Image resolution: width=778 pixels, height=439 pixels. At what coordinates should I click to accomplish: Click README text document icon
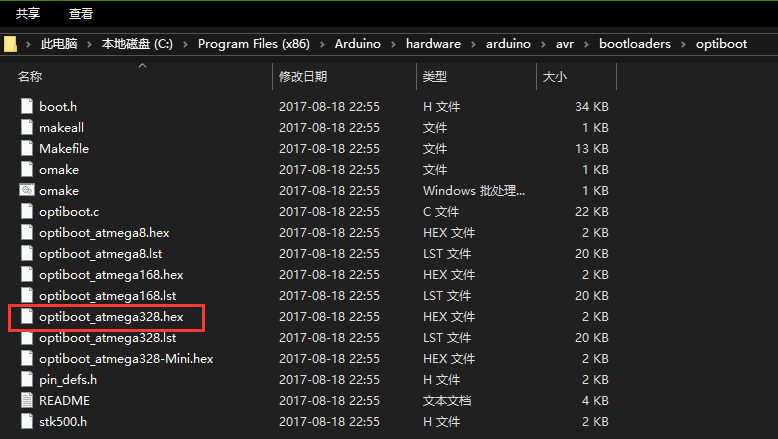point(27,400)
